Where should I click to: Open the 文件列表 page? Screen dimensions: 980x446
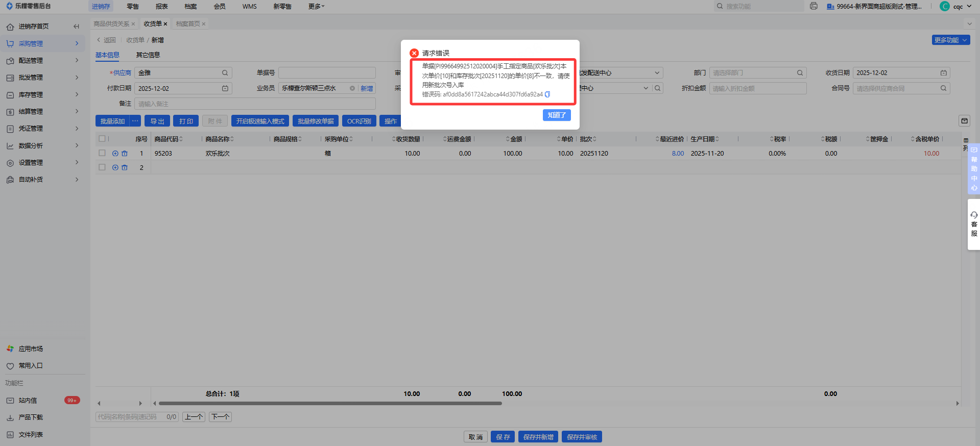[x=31, y=435]
